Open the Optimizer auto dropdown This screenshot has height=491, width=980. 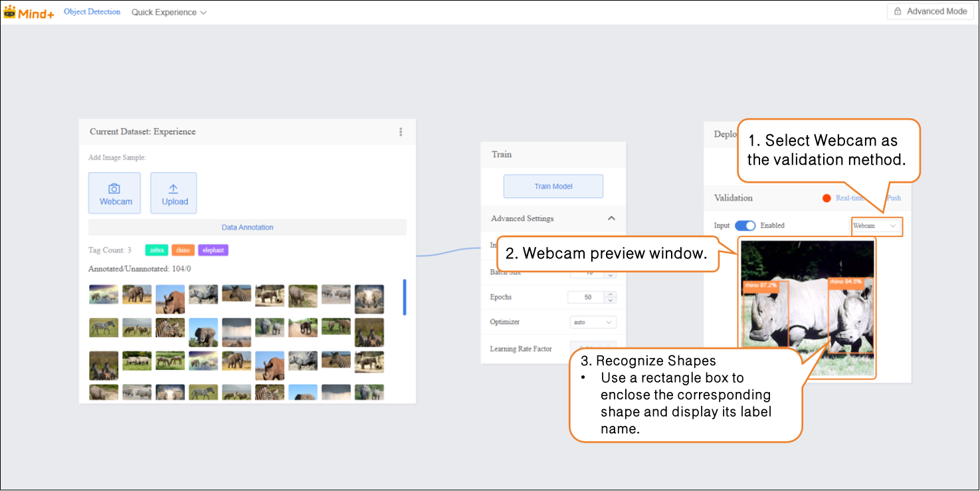593,322
